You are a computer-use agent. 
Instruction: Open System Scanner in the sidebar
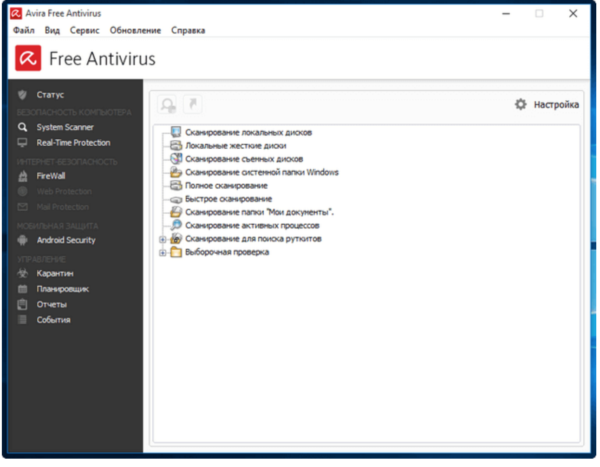[x=65, y=127]
